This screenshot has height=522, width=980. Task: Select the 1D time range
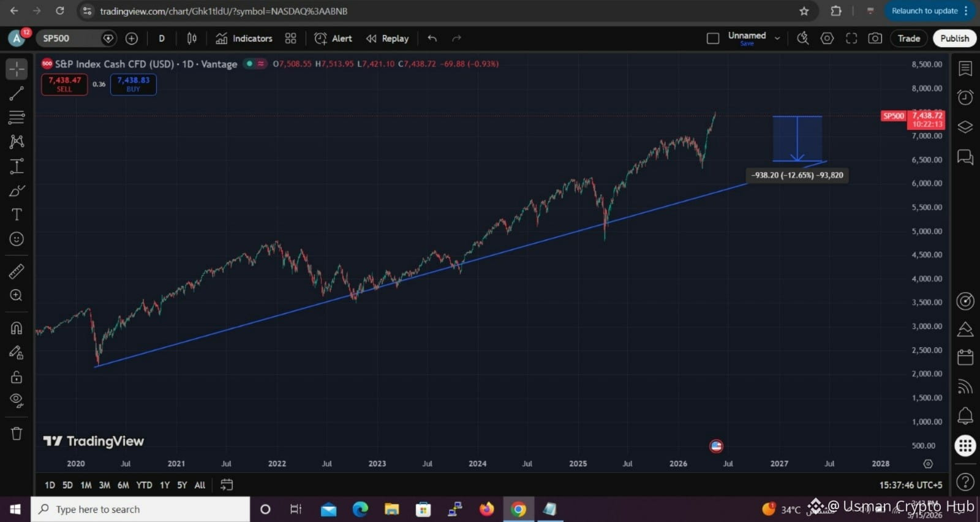50,485
